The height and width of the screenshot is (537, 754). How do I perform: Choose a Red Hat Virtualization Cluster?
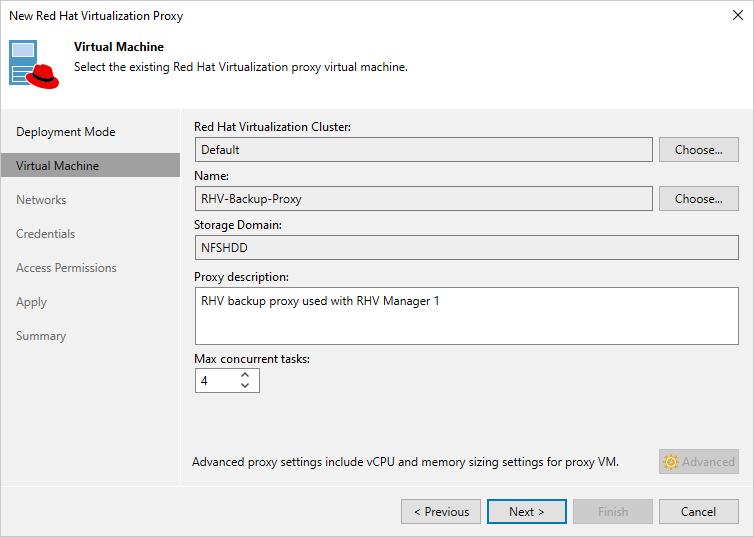coord(698,150)
